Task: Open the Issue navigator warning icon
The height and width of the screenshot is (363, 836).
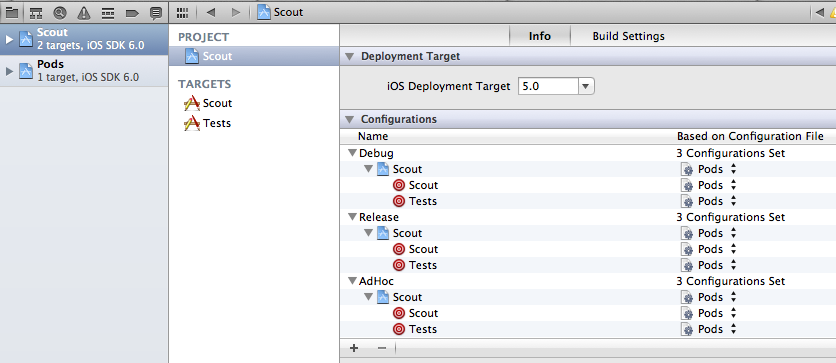Action: [84, 12]
